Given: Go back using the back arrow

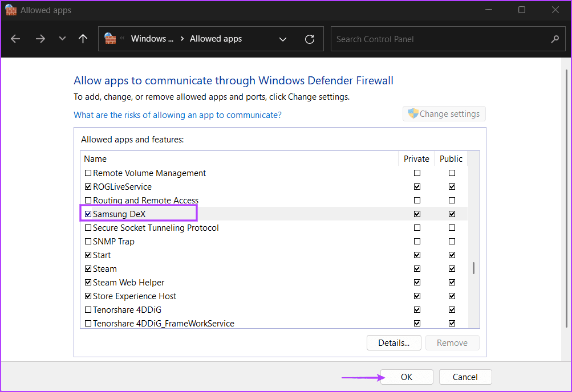Looking at the screenshot, I should pyautogui.click(x=15, y=39).
